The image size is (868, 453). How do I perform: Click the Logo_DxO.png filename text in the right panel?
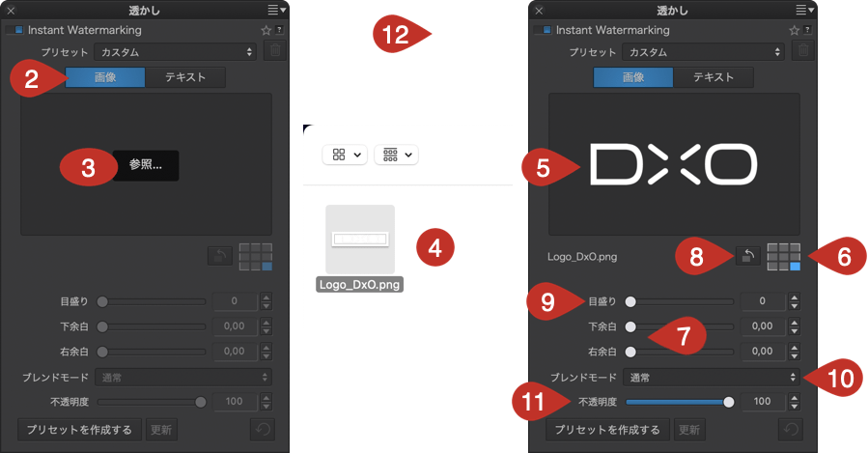tap(582, 256)
